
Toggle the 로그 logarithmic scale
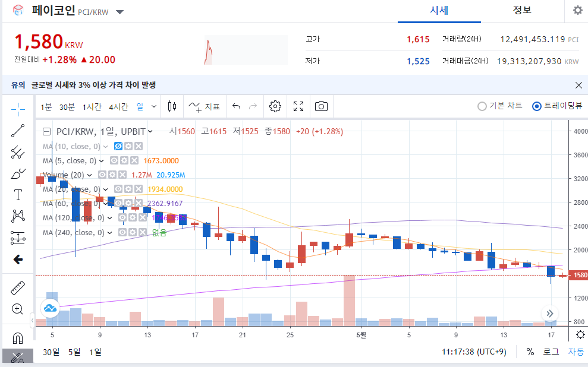pos(551,352)
